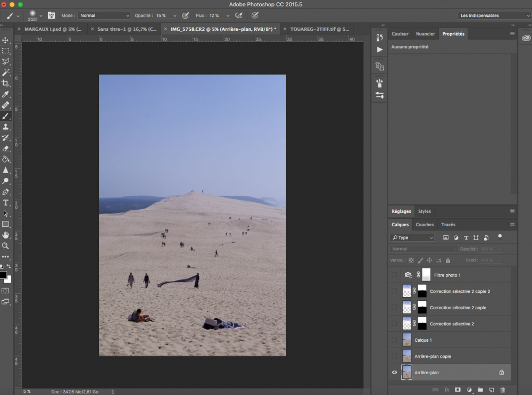Viewport: 532px width, 395px height.
Task: Switch to the Hand tool
Action: tap(6, 235)
